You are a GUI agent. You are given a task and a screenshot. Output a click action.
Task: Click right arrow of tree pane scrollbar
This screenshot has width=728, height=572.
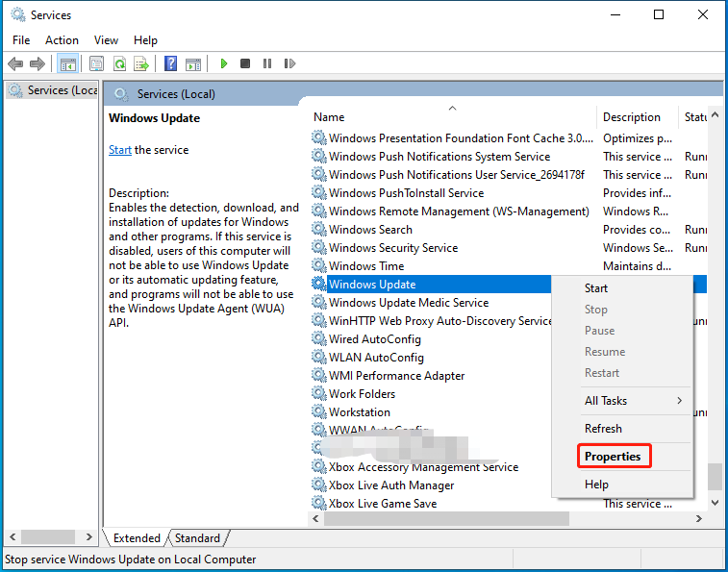coord(88,537)
